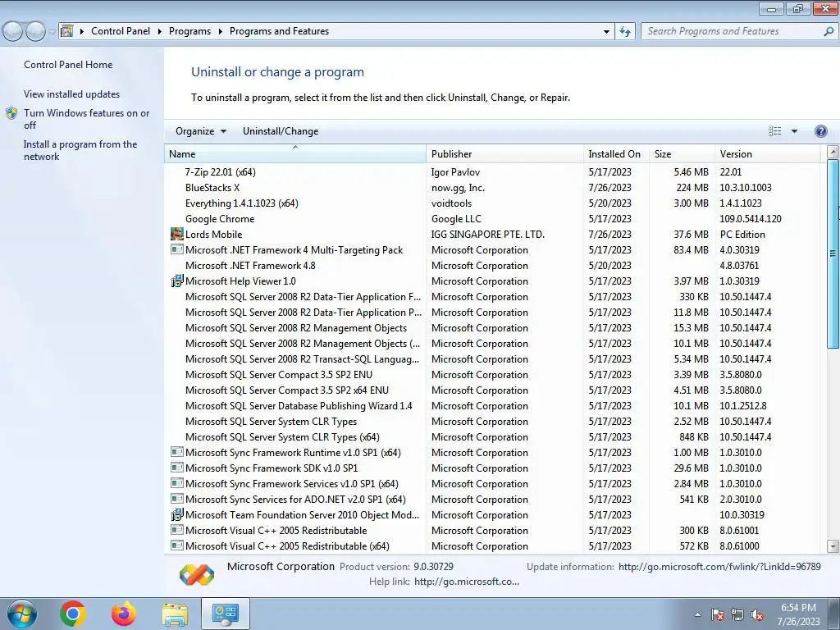The width and height of the screenshot is (840, 630).
Task: Expand the arrow after Programs breadcrumb
Action: [220, 31]
